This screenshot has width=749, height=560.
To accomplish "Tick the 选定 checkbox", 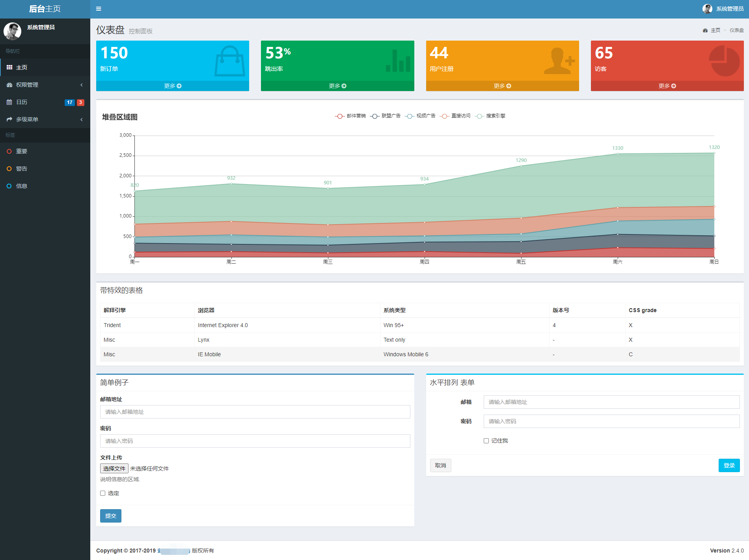I will [102, 493].
